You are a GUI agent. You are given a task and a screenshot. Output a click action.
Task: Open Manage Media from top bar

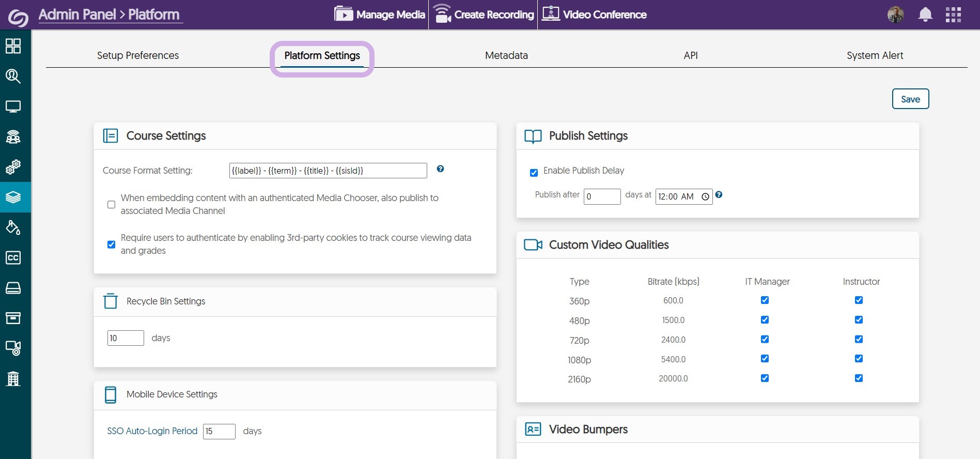coord(380,14)
